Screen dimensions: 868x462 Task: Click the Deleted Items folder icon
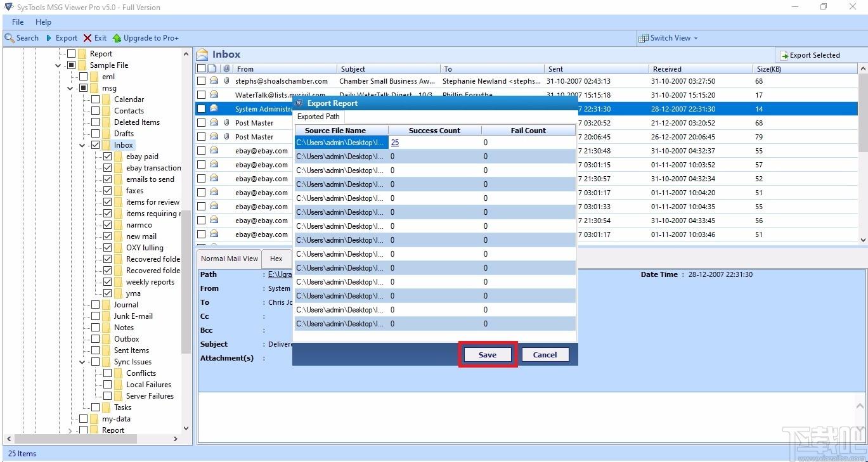click(106, 122)
